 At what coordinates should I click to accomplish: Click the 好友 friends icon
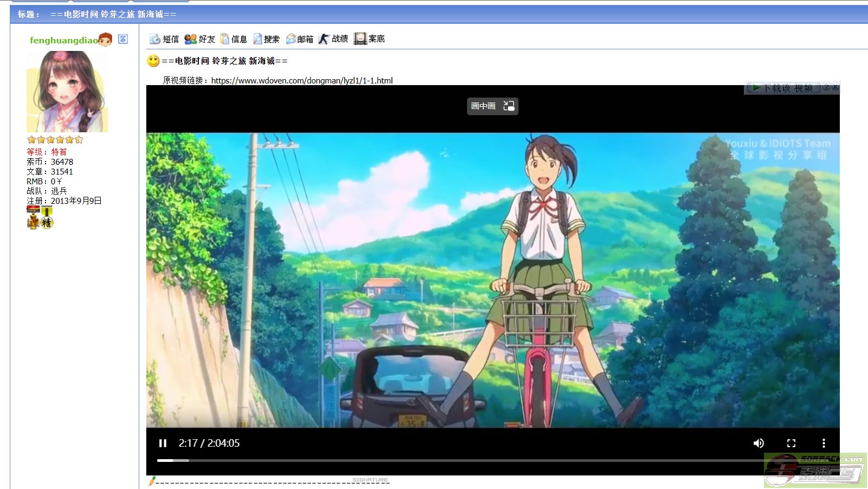pos(191,38)
